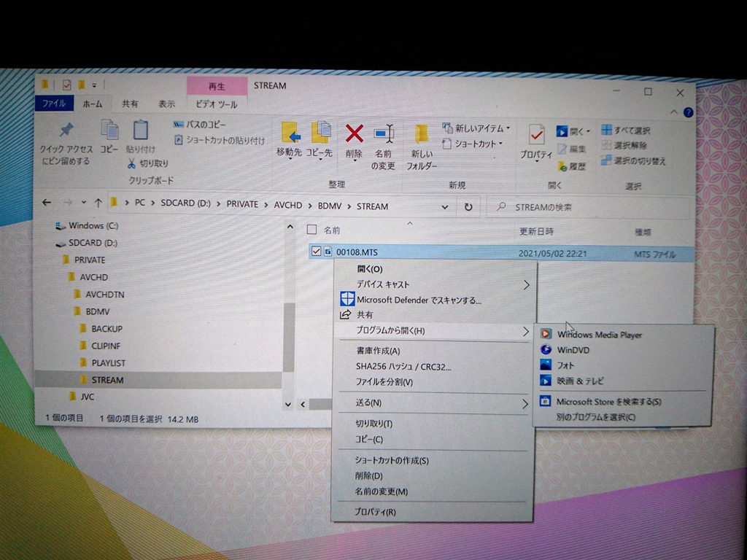Click the Move to (移動先) icon
Image resolution: width=747 pixels, height=560 pixels.
(x=290, y=133)
